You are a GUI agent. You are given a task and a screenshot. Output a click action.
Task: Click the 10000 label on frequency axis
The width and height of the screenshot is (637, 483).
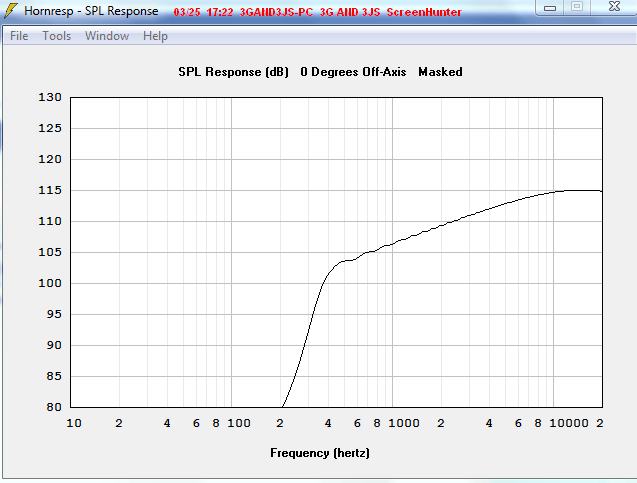pos(569,423)
